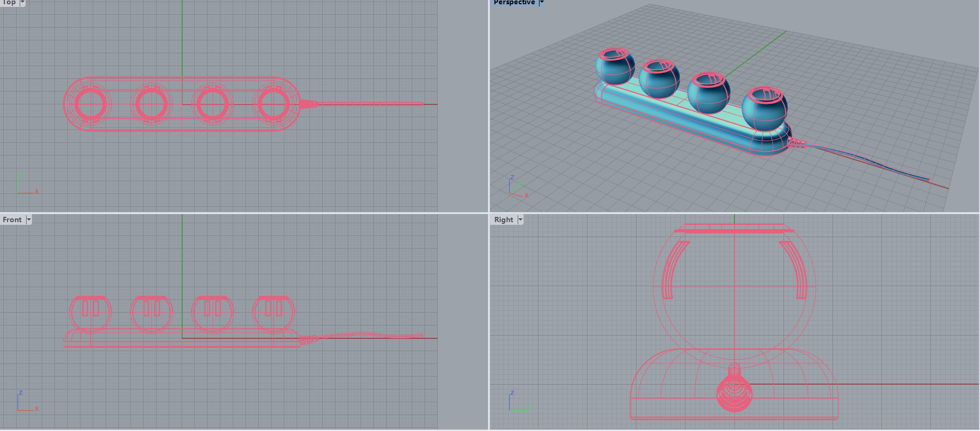Pick the straight cable in Top viewport
This screenshot has height=431, width=980.
373,104
